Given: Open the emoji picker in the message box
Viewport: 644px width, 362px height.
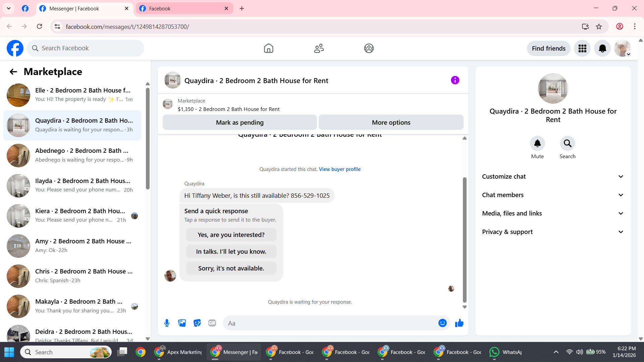Looking at the screenshot, I should [442, 323].
